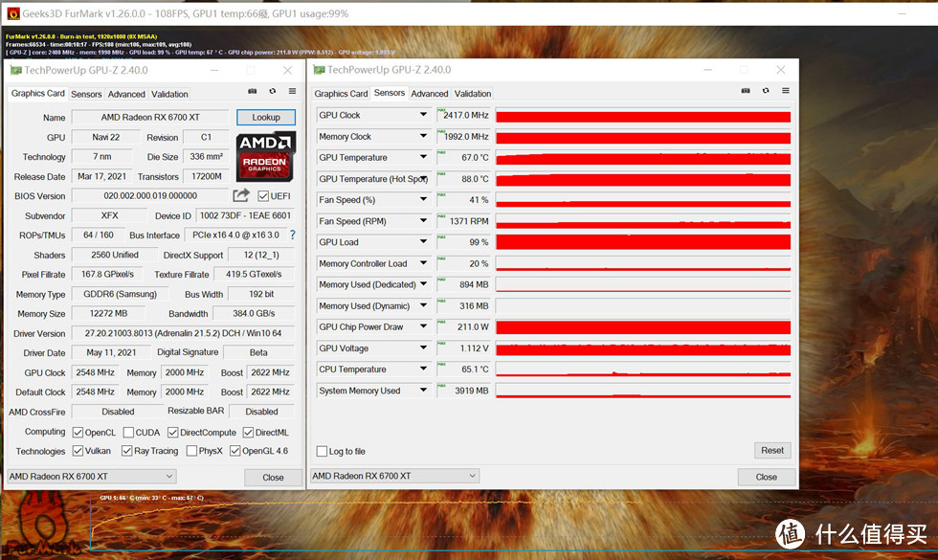The height and width of the screenshot is (560, 938).
Task: Click the screenshot camera icon in left GPU-Z window
Action: pos(253,91)
